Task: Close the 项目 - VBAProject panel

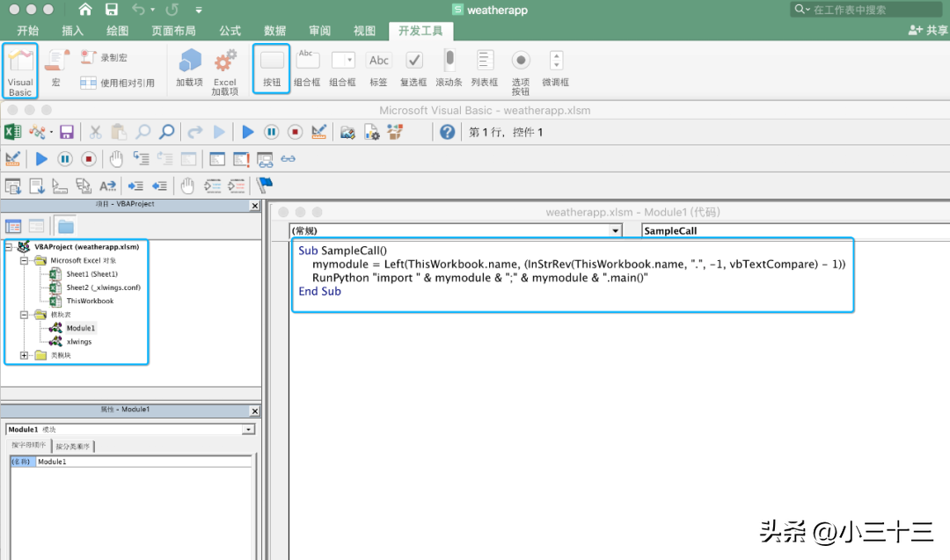Action: click(x=255, y=206)
